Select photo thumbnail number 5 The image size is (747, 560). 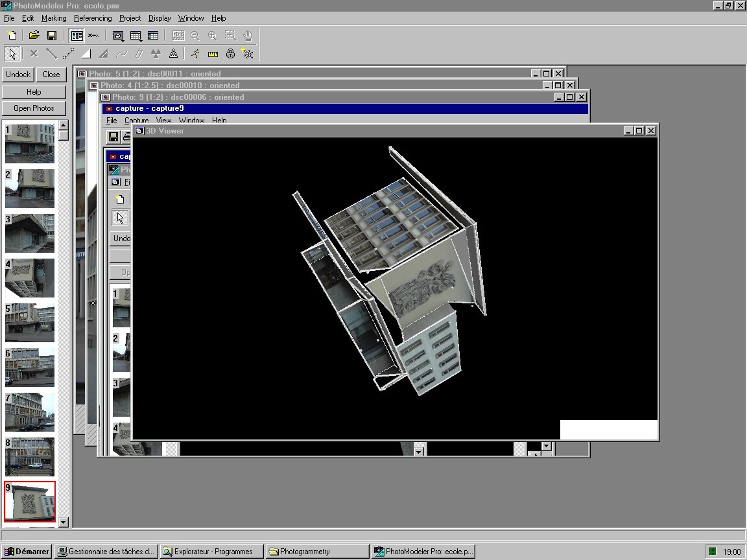click(x=30, y=323)
